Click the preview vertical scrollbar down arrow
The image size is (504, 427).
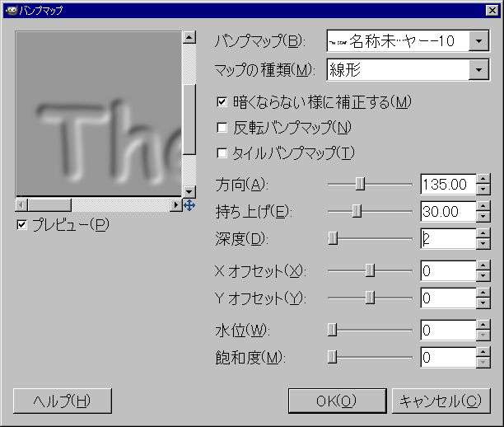point(189,192)
